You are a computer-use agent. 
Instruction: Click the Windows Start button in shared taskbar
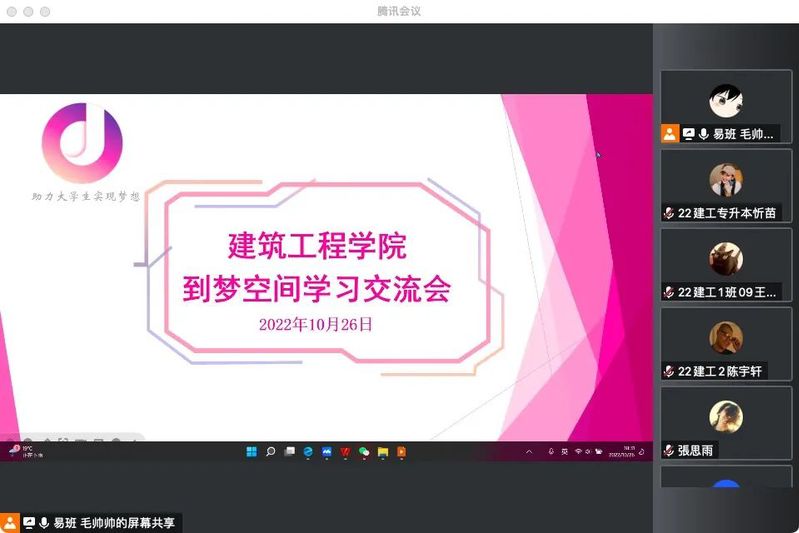pyautogui.click(x=251, y=452)
